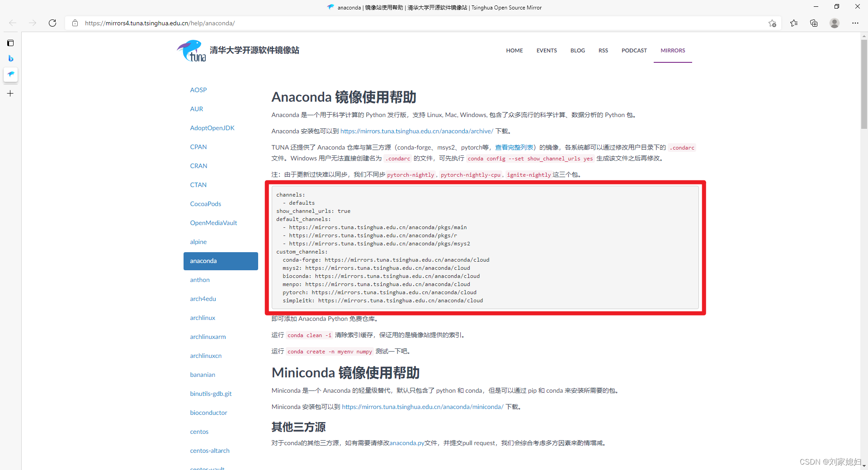
Task: Open the BLOG navigation item
Action: [578, 51]
